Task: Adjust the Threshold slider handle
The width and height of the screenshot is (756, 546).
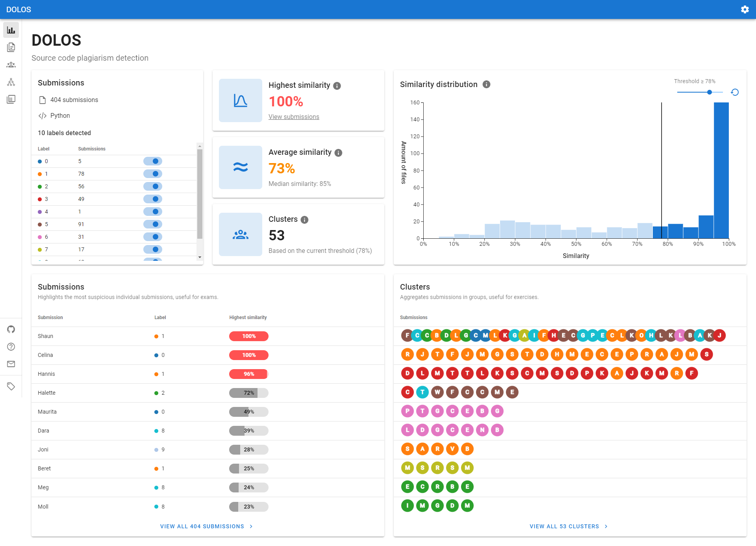Action: pos(710,92)
